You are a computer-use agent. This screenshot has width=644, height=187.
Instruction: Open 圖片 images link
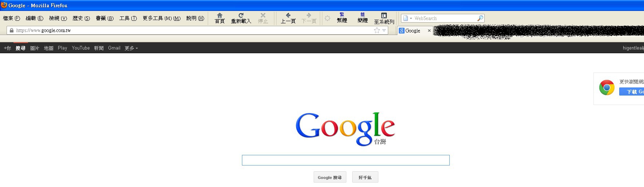35,48
